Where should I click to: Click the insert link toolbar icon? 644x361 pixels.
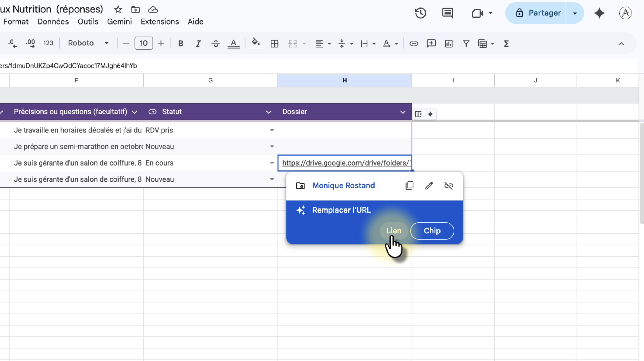coord(414,44)
